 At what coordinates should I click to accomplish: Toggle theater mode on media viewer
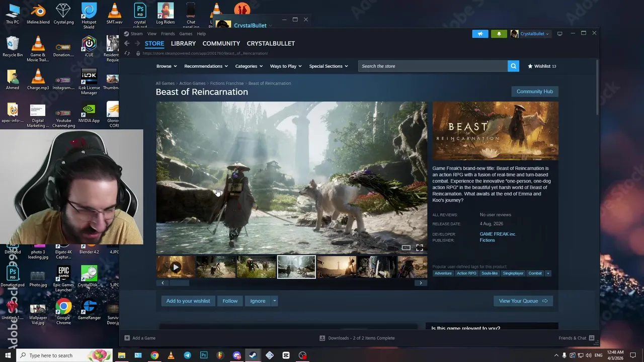point(406,247)
